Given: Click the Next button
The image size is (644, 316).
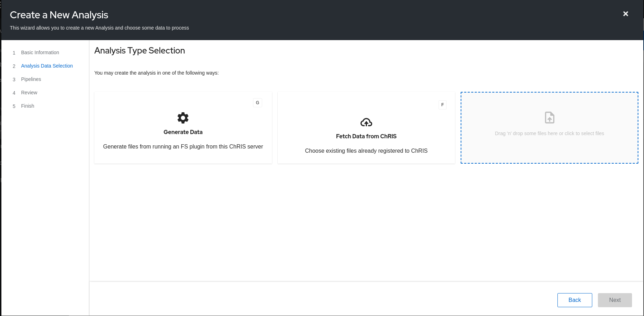Looking at the screenshot, I should (615, 300).
